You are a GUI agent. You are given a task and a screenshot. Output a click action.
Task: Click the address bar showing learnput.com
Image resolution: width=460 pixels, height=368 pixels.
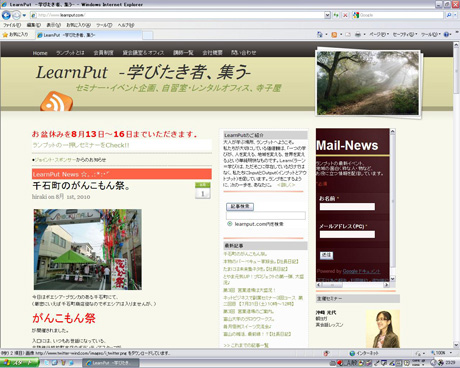[177, 15]
